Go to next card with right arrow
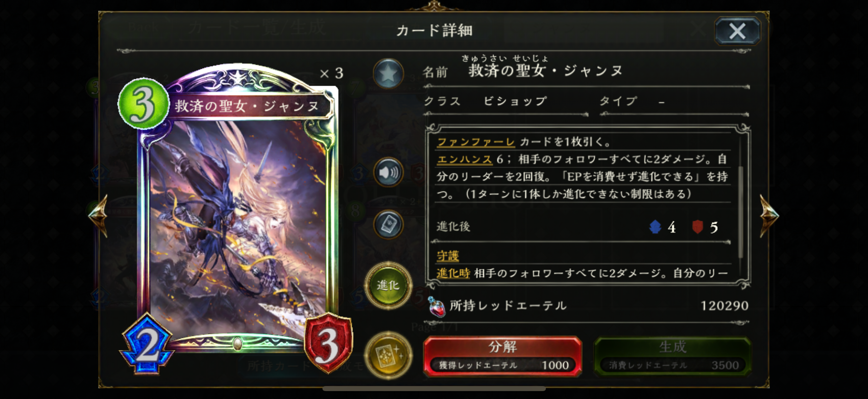868x399 pixels. 769,215
